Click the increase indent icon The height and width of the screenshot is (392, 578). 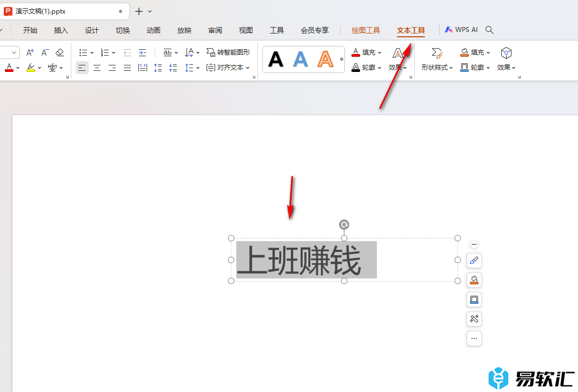pyautogui.click(x=142, y=53)
